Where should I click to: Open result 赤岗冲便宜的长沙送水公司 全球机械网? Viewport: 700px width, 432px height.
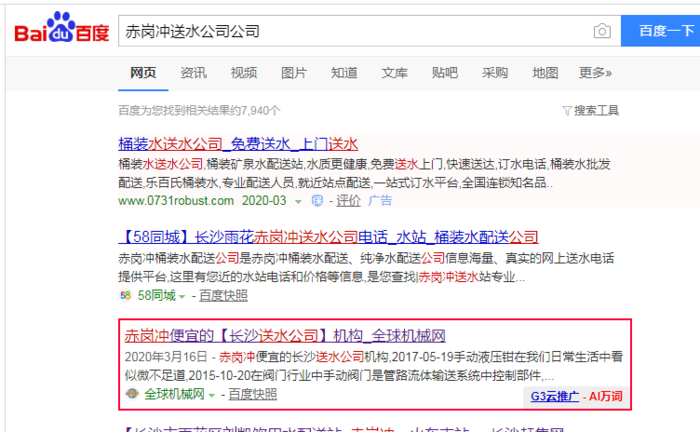click(x=285, y=336)
